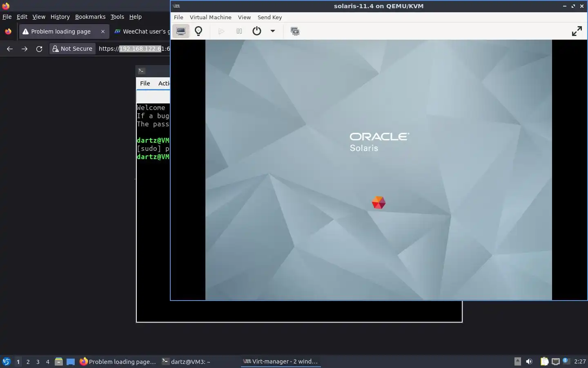Switch to workspace 3
588x368 pixels.
[38, 361]
